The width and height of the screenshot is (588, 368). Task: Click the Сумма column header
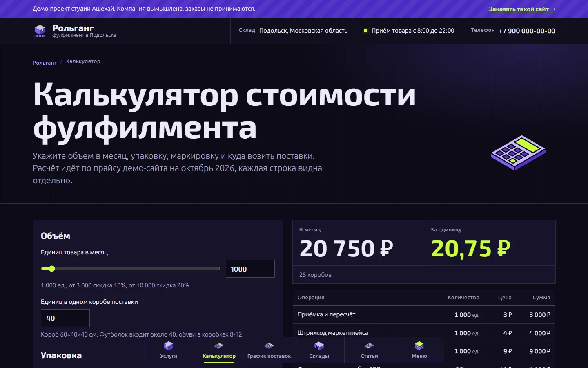(541, 298)
